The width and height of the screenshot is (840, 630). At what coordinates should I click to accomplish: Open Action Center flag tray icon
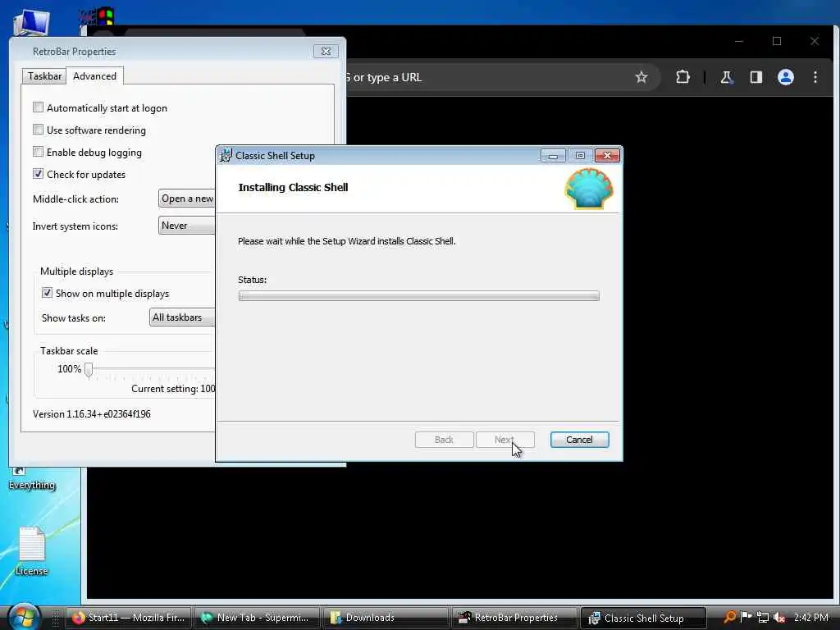click(746, 617)
